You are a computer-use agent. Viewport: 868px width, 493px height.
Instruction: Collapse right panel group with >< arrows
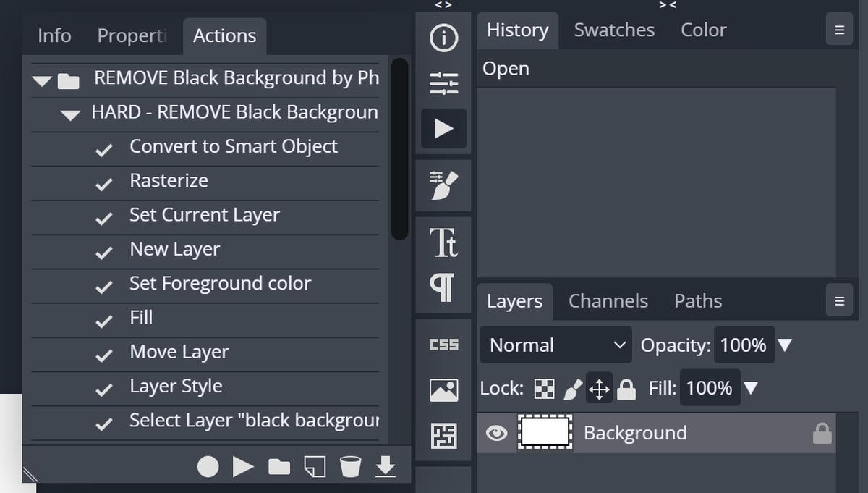(x=668, y=5)
